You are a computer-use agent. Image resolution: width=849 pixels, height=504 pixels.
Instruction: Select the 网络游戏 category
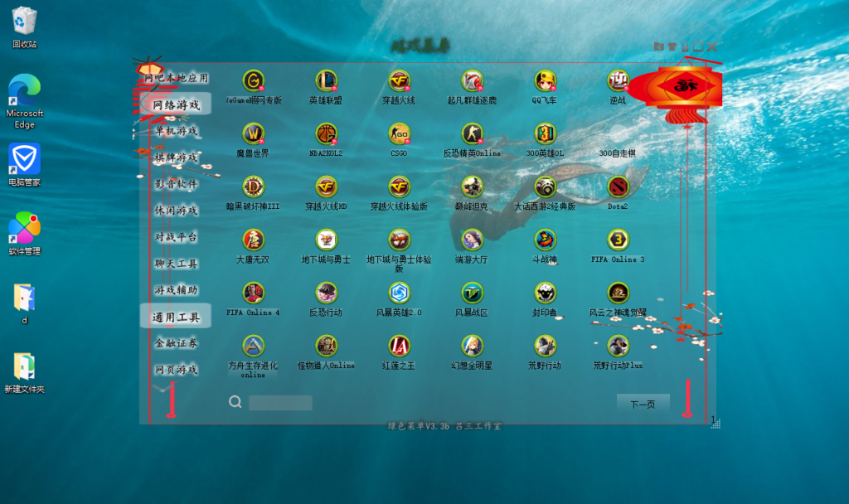tap(177, 104)
